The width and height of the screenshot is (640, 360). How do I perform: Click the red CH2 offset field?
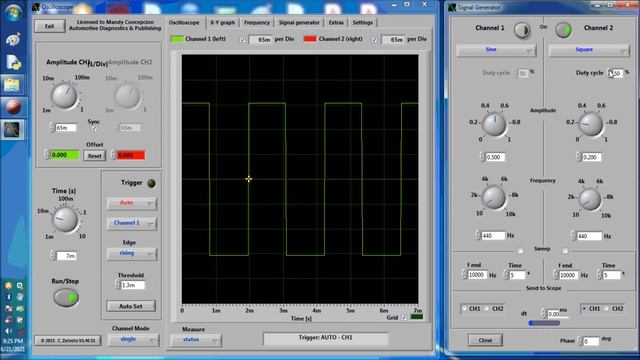click(x=131, y=155)
